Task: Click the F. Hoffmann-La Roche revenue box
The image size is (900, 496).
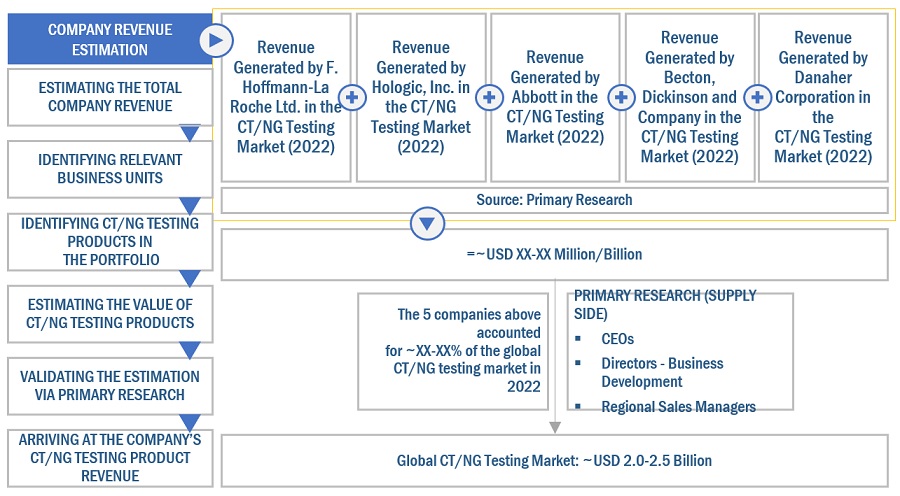Action: (286, 97)
